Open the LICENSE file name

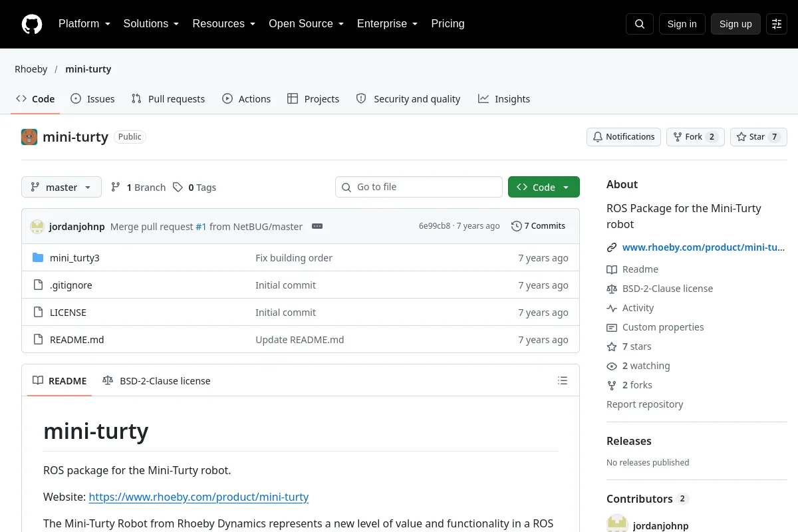tap(68, 313)
